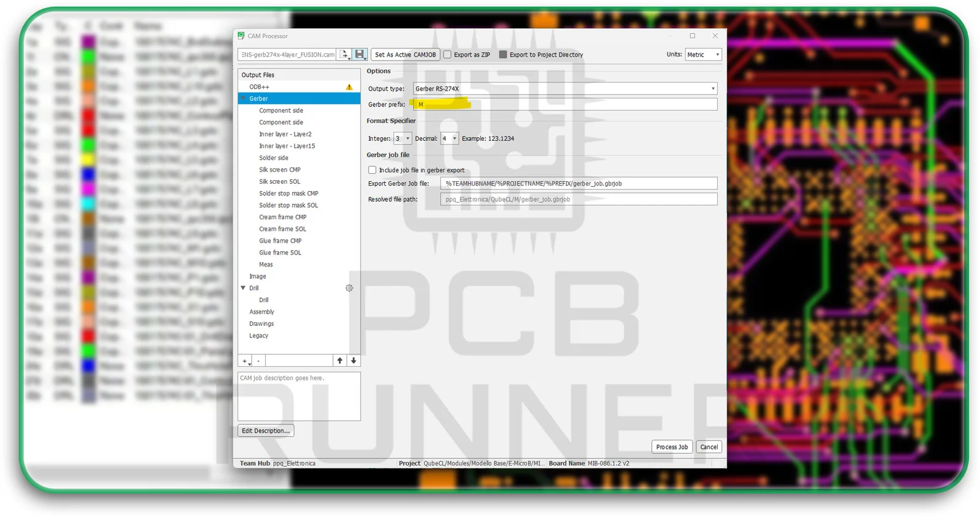Select Inner layer - Layer2

(285, 134)
